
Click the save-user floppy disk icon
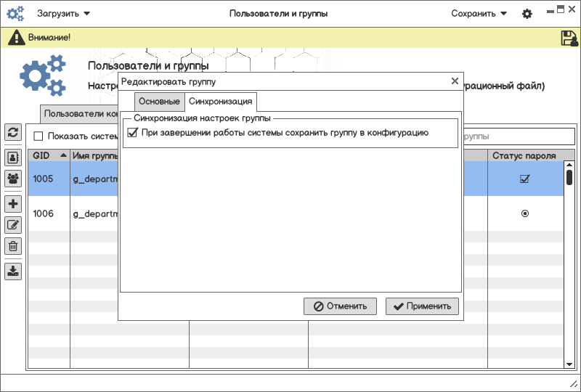[x=569, y=38]
